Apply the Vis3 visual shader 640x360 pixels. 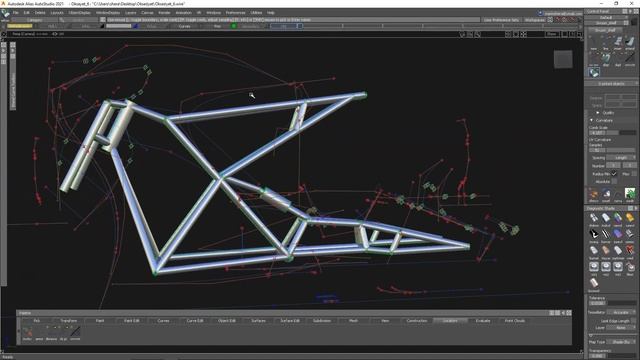618,268
